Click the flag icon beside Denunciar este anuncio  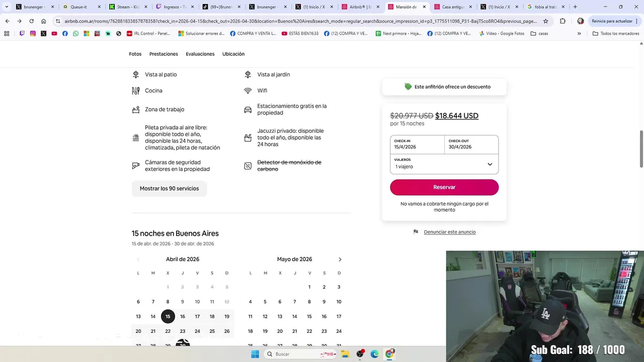(416, 232)
